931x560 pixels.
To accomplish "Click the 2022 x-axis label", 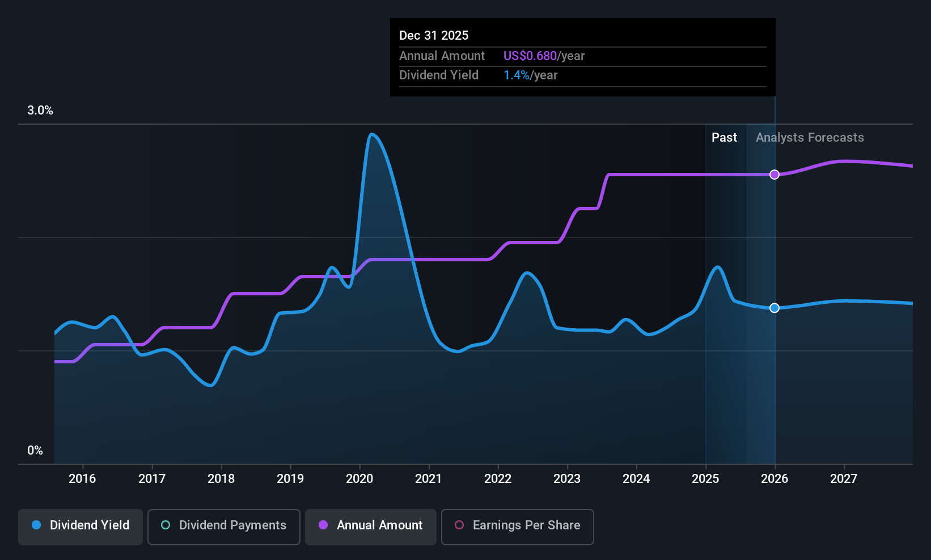I will pyautogui.click(x=498, y=478).
